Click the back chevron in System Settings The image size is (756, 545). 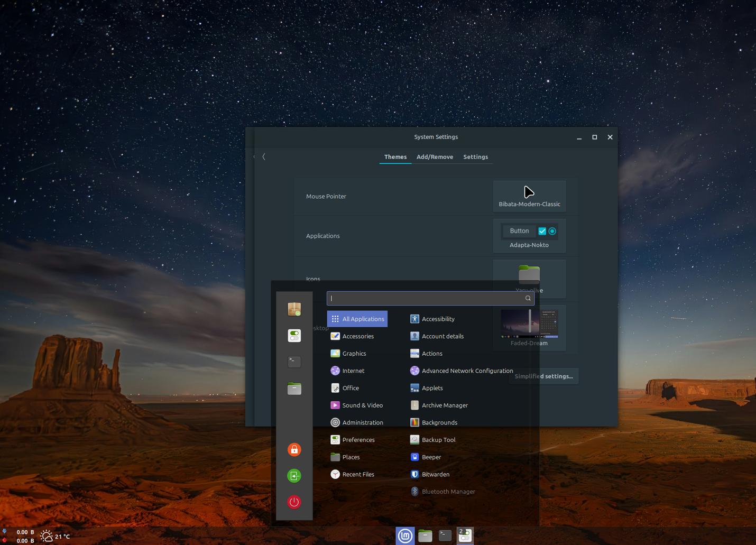point(264,156)
